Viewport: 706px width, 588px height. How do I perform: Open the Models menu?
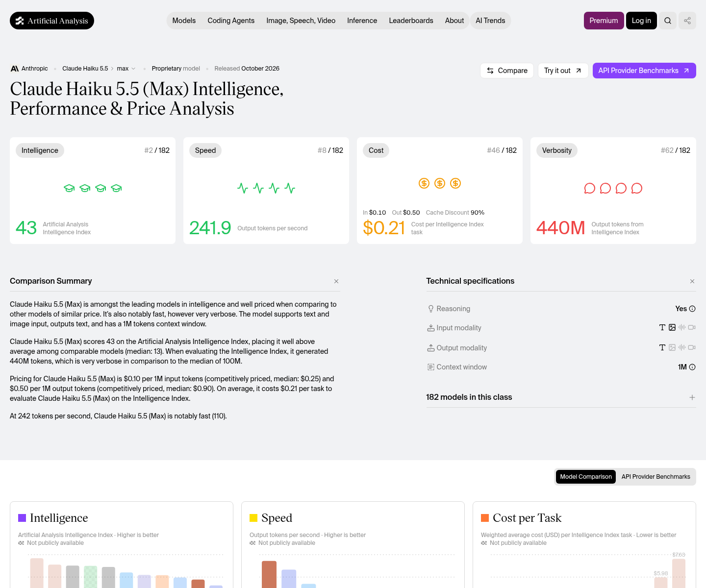click(x=184, y=21)
